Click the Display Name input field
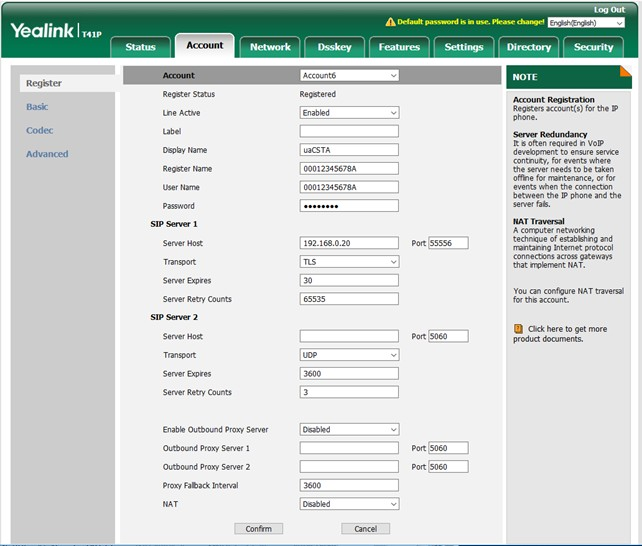Screen dimensions: 642x546 349,150
